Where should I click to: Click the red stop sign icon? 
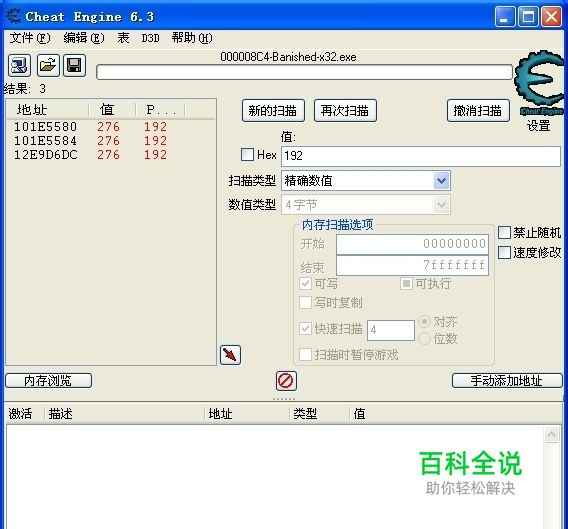coord(286,381)
